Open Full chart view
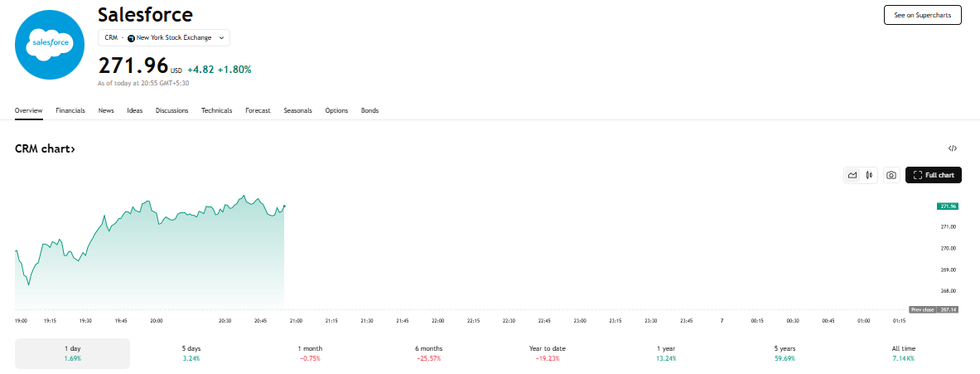The width and height of the screenshot is (980, 374). 933,175
